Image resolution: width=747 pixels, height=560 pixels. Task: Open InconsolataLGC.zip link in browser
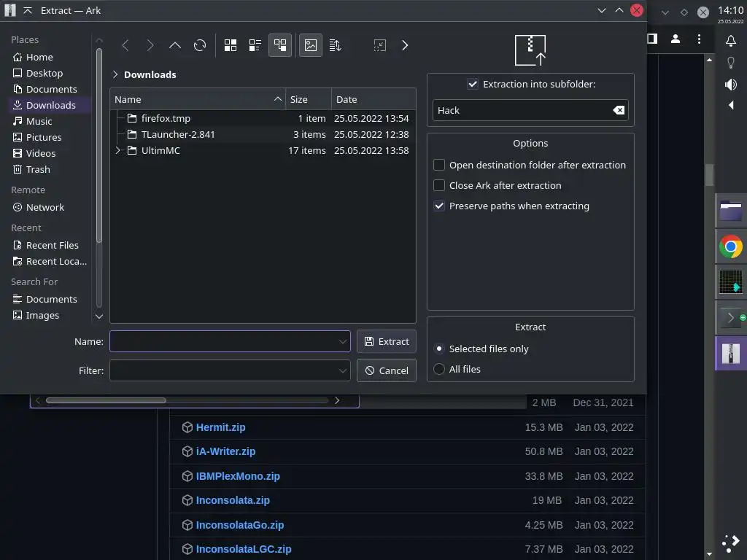(244, 550)
